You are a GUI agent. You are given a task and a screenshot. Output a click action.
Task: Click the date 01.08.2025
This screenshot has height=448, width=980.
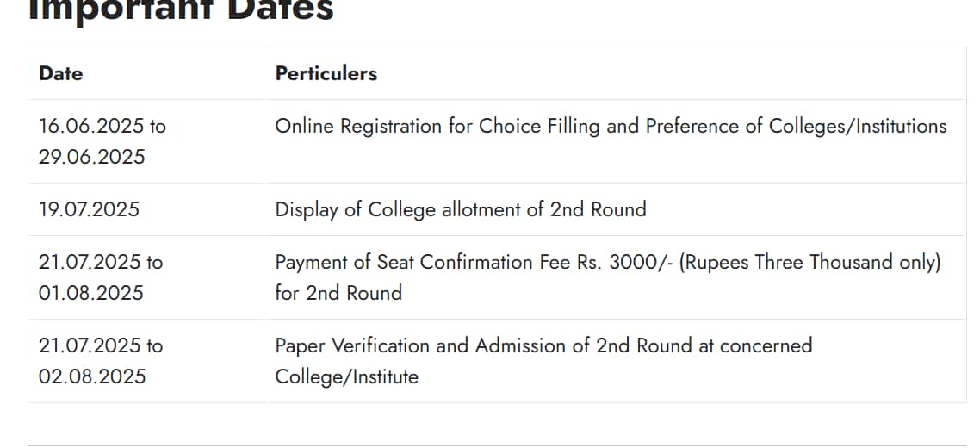pos(91,292)
